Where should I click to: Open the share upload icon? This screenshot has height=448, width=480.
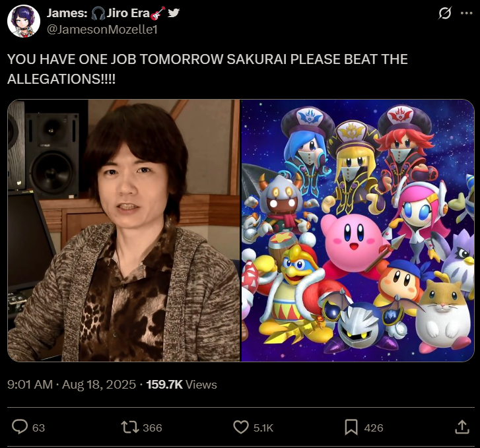[x=462, y=427]
